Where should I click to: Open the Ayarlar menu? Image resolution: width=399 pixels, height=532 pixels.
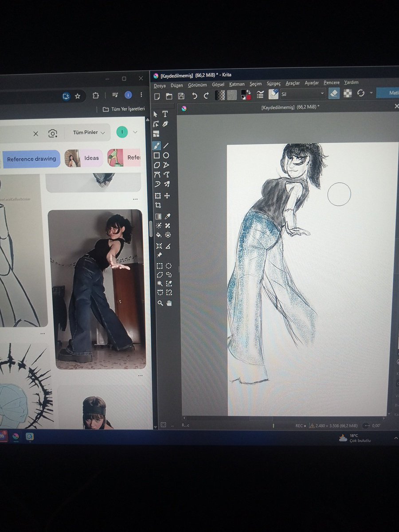[x=312, y=83]
